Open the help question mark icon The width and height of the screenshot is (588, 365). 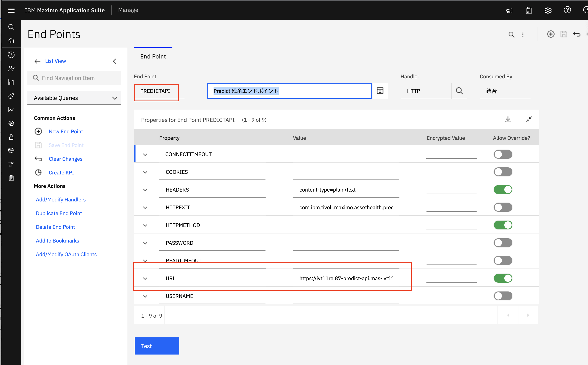click(x=567, y=10)
